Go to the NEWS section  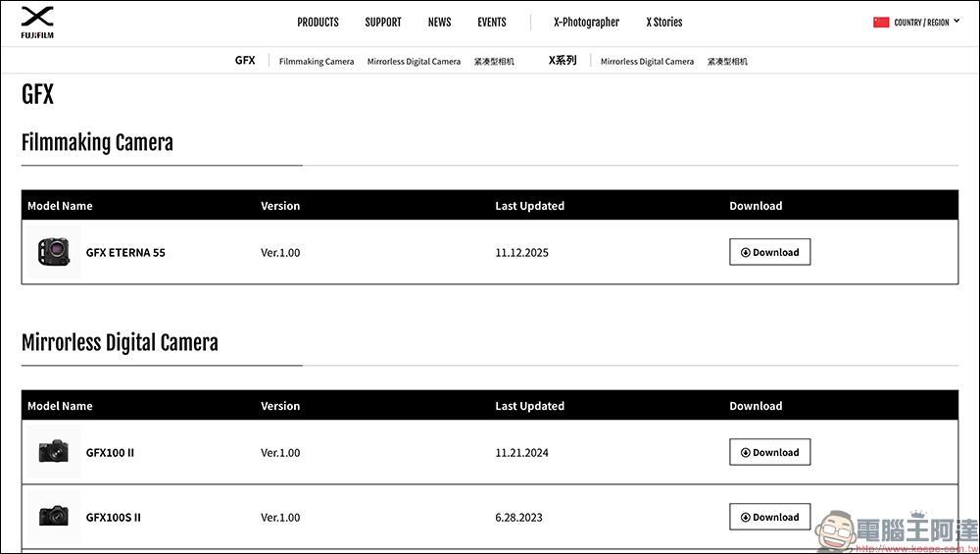(439, 22)
